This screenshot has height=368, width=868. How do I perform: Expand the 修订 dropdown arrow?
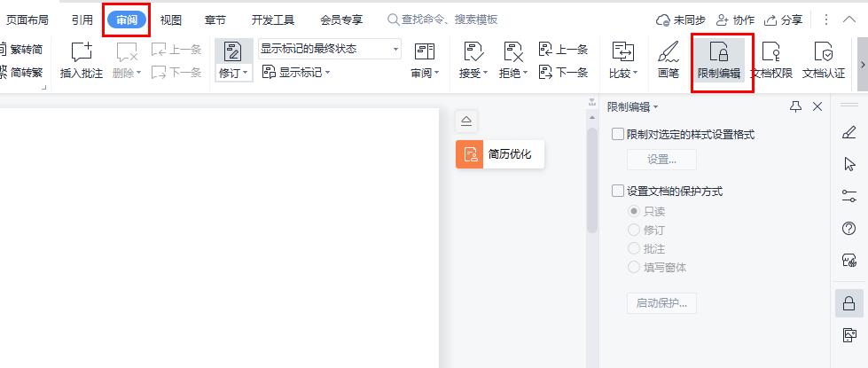[x=246, y=73]
